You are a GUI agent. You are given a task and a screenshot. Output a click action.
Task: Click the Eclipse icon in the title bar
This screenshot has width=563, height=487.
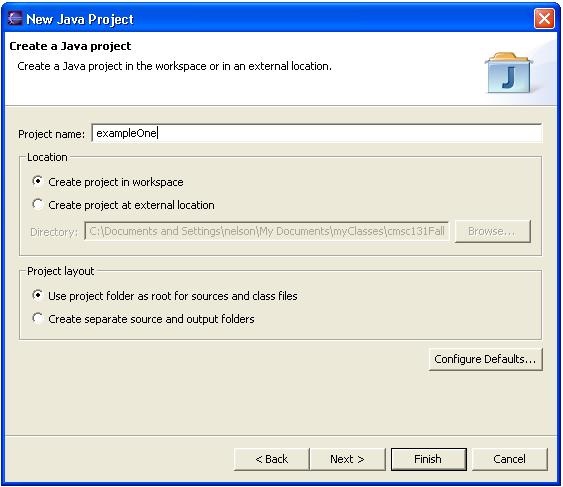pyautogui.click(x=15, y=19)
